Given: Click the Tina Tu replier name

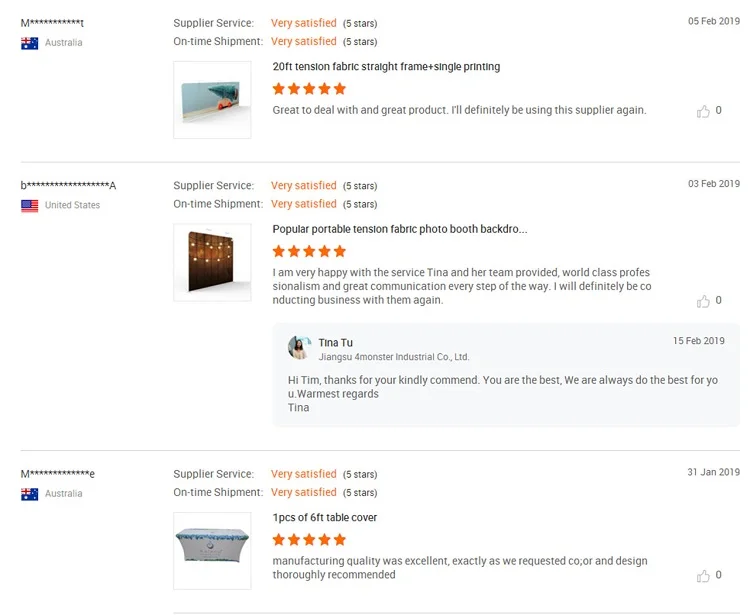Looking at the screenshot, I should (x=335, y=343).
